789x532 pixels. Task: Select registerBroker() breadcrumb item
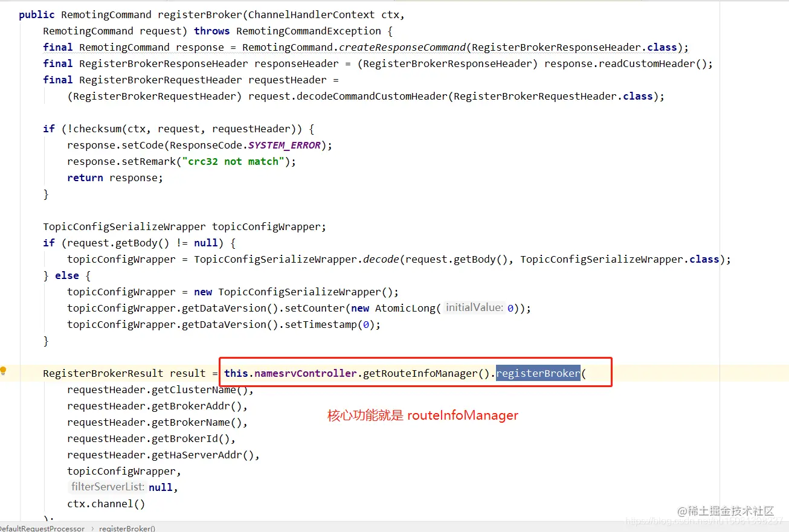(x=127, y=528)
